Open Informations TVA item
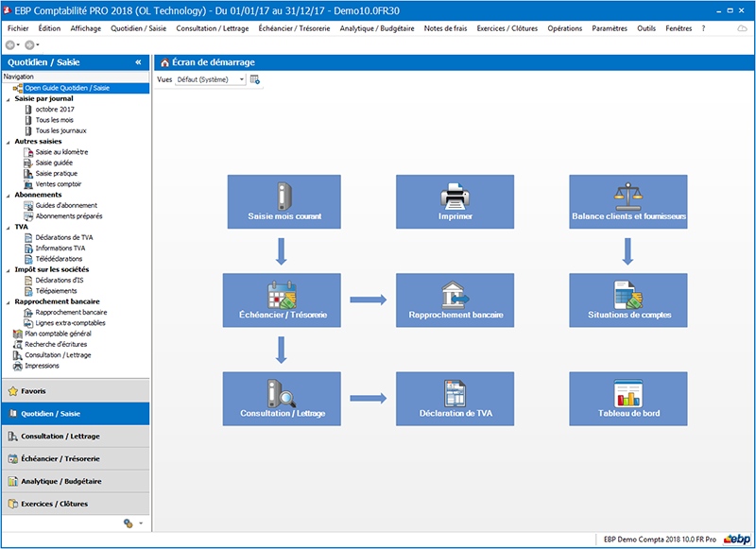The image size is (756, 549). coord(60,249)
